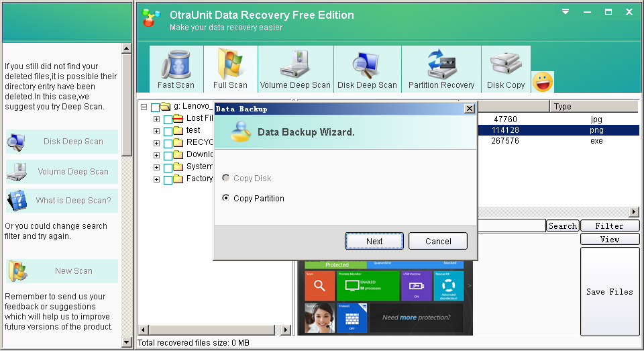Expand the test folder node
The image size is (644, 351).
click(x=156, y=131)
